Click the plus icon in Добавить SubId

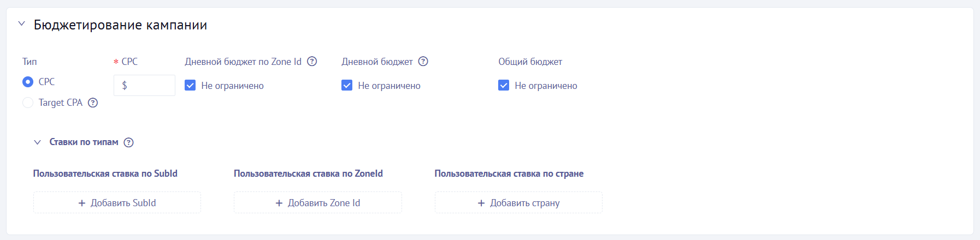[82, 203]
